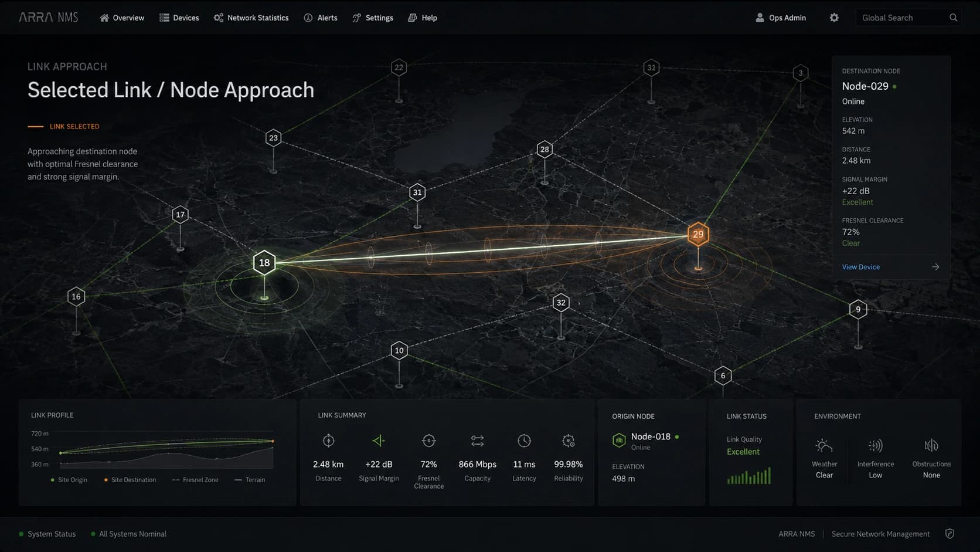Viewport: 980px width, 552px height.
Task: Select node 22 marker on the map
Action: coord(399,67)
